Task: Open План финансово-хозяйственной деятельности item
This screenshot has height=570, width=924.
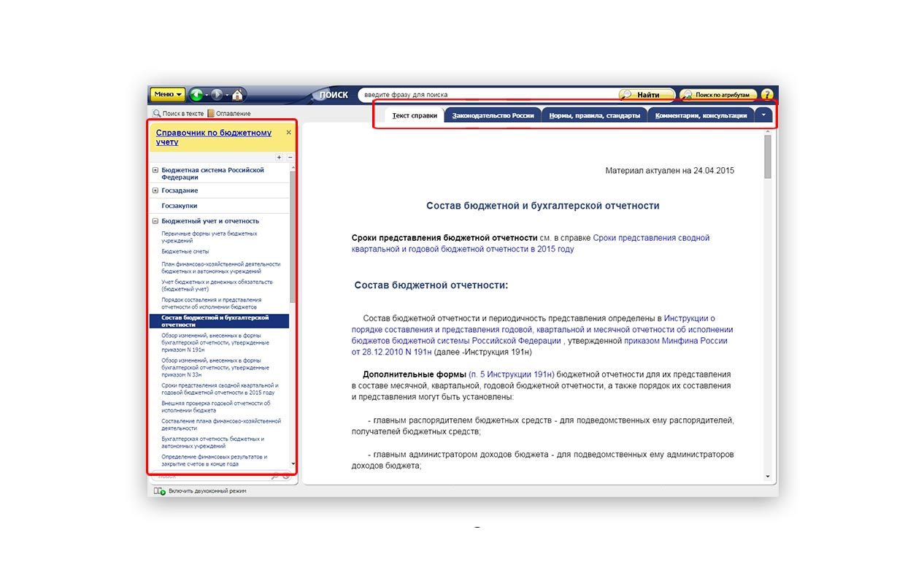Action: pyautogui.click(x=221, y=268)
